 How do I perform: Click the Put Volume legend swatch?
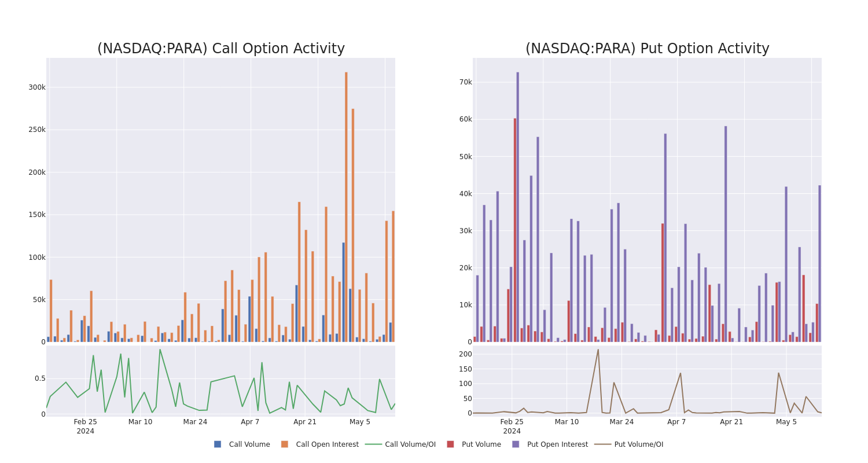coord(450,444)
